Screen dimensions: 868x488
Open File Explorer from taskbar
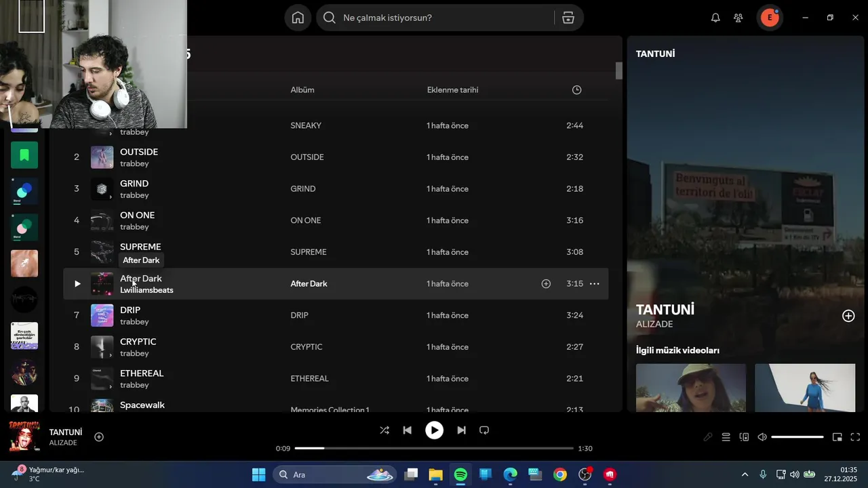[x=435, y=474]
